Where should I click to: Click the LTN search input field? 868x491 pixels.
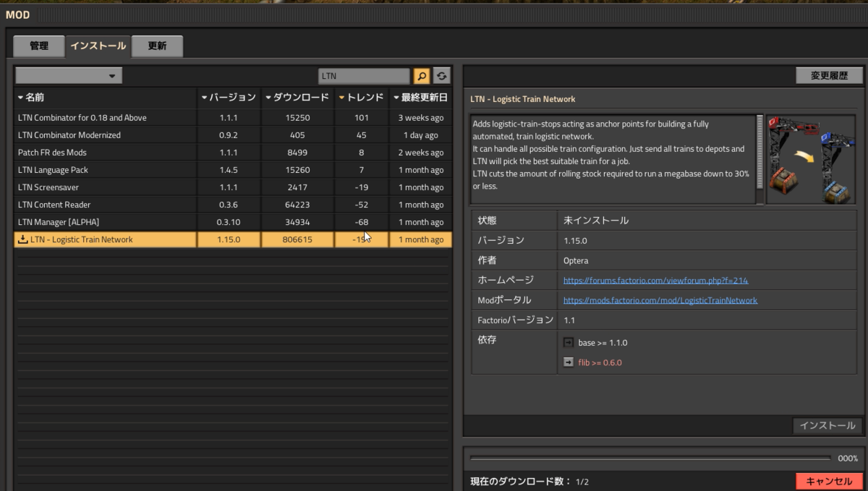coord(364,76)
